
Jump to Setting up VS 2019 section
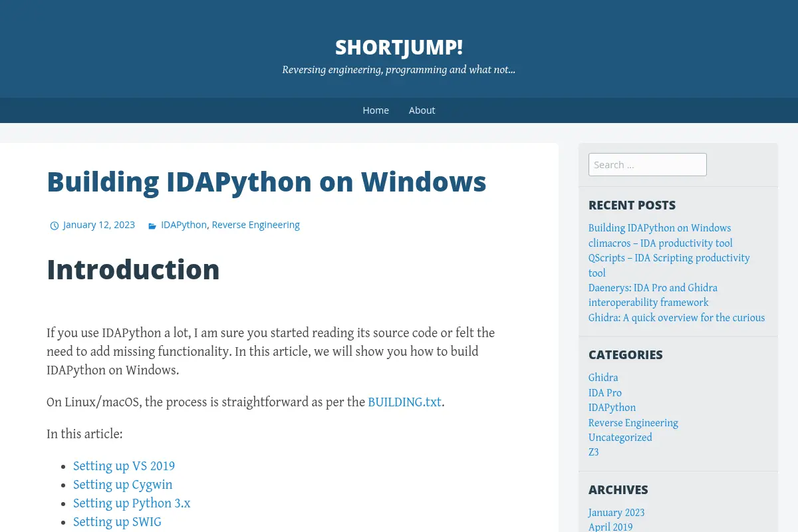point(124,466)
